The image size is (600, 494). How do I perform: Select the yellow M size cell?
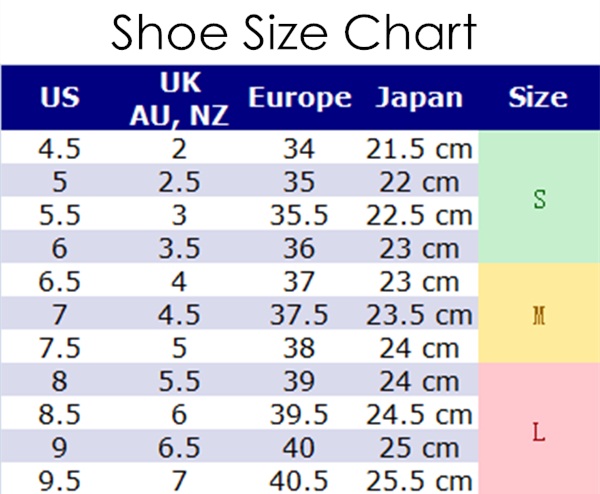[x=539, y=313]
